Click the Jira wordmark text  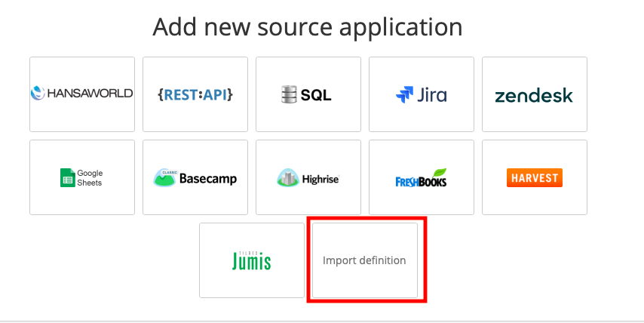coord(431,95)
